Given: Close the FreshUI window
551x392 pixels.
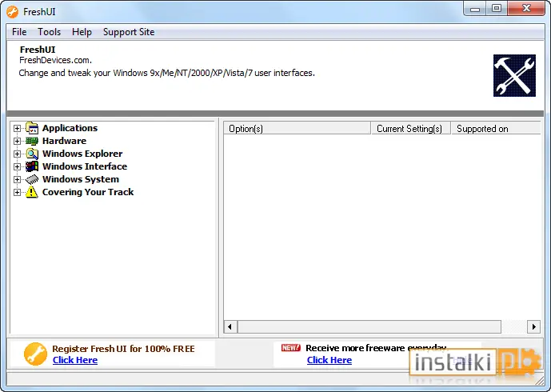Looking at the screenshot, I should click(526, 9).
